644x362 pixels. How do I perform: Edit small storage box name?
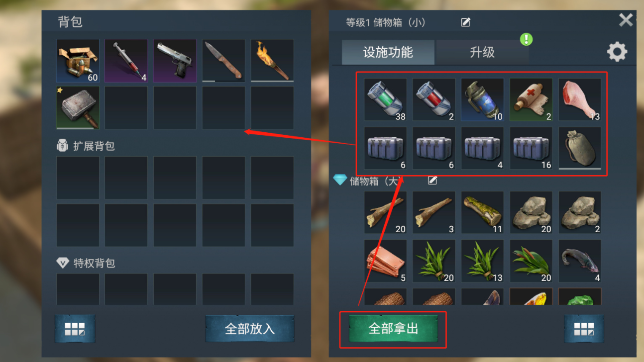tap(466, 22)
